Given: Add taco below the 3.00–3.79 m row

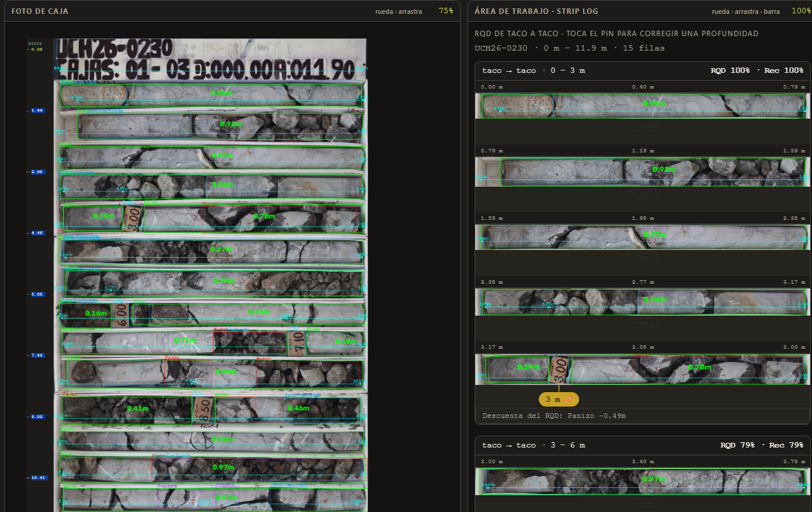Looking at the screenshot, I should point(643,502).
